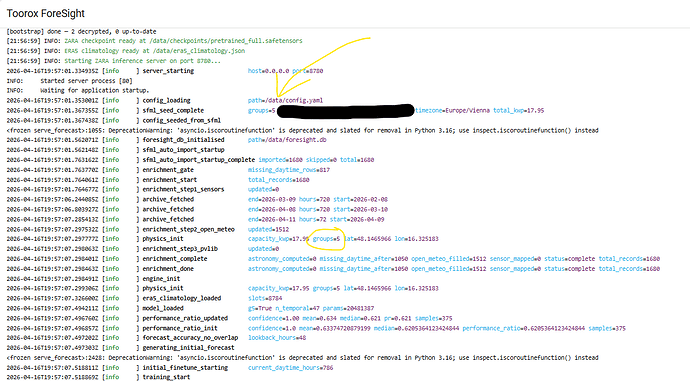Select the path=/data/config.yaml value
Viewport: 690px width, 381px height.
tap(285, 100)
